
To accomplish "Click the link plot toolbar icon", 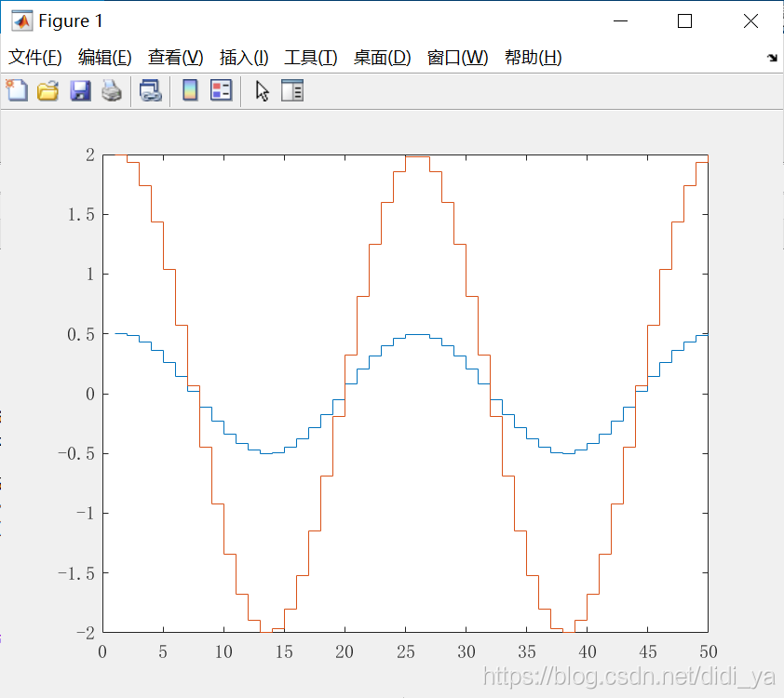I will pos(150,91).
